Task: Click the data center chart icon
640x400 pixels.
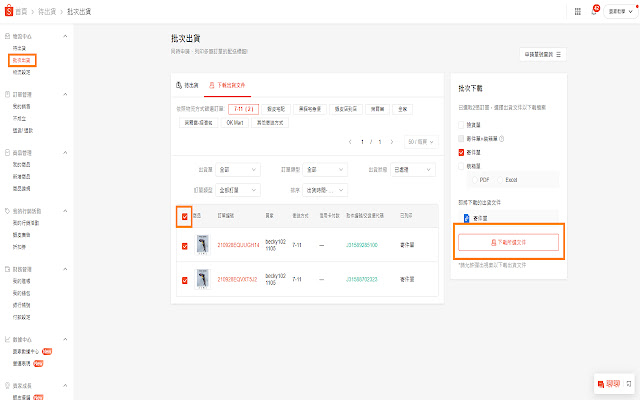Action: tap(7, 339)
